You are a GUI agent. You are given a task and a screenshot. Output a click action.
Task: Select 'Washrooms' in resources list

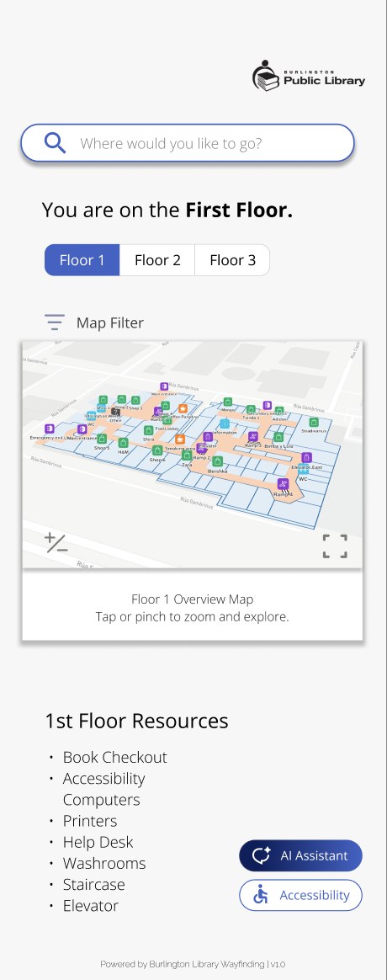[x=104, y=863]
